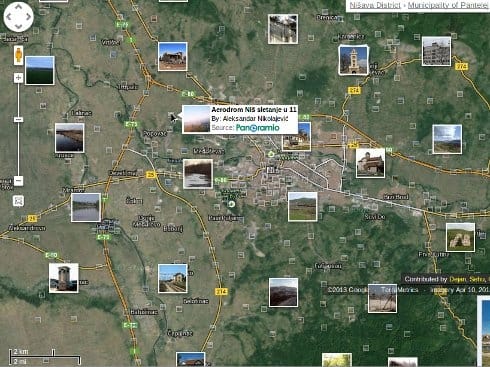Viewport: 490px width, 367px height.
Task: Open contributor Sefra's link
Action: click(x=477, y=279)
